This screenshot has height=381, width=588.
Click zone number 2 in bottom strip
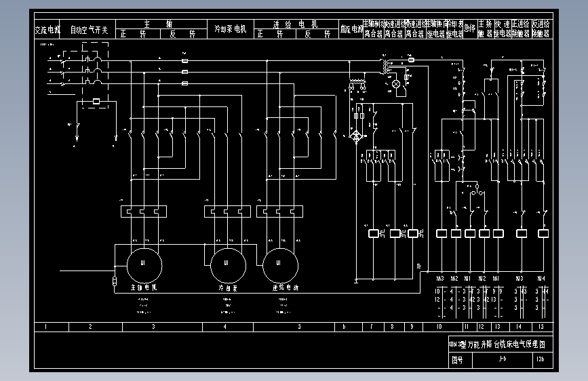pos(90,327)
